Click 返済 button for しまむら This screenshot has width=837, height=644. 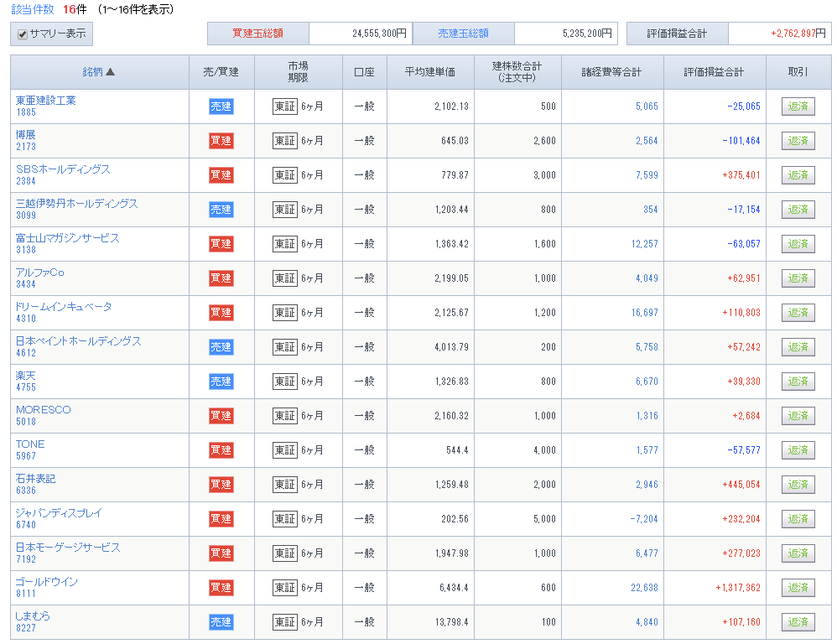(x=798, y=622)
